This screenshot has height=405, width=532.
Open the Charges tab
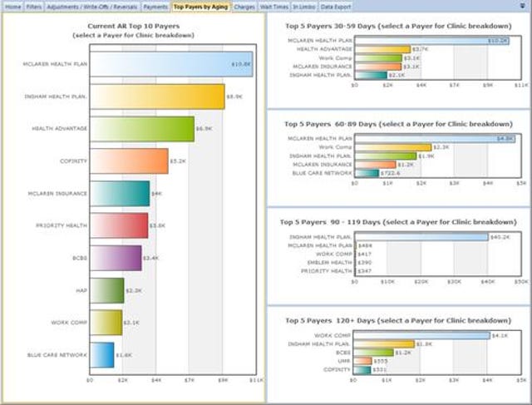(x=244, y=7)
